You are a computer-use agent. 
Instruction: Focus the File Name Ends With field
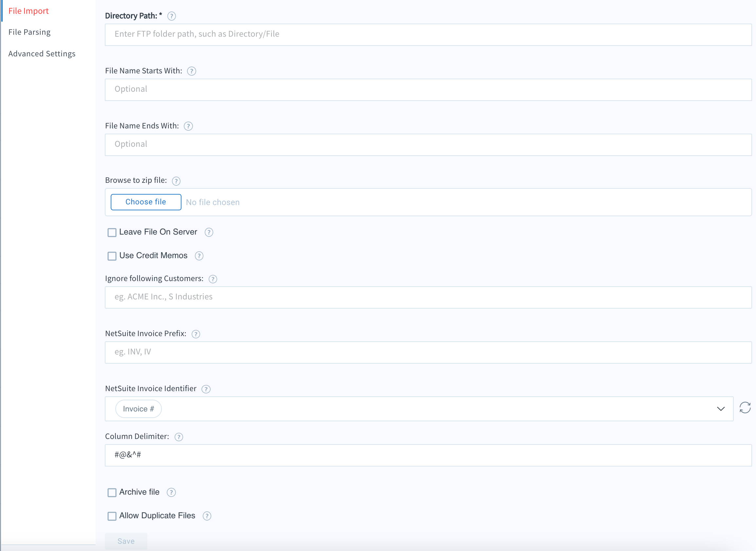(428, 145)
